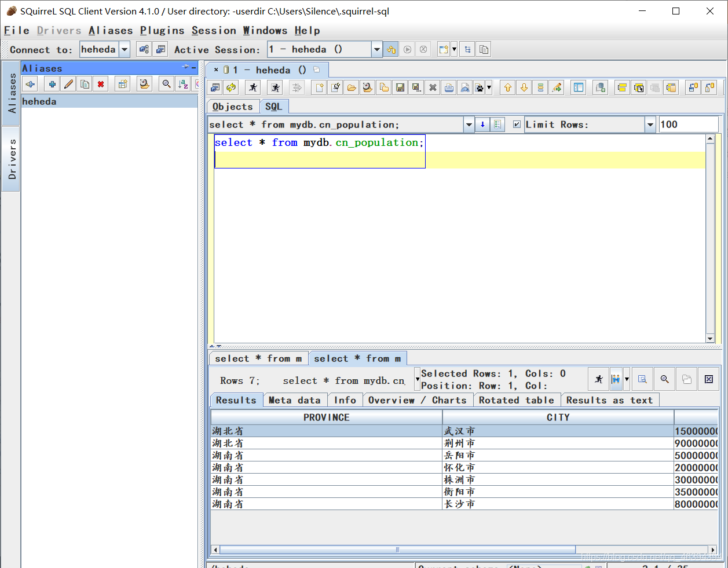Viewport: 728px width, 568px height.
Task: Open the Overview / Charts tab
Action: 418,400
